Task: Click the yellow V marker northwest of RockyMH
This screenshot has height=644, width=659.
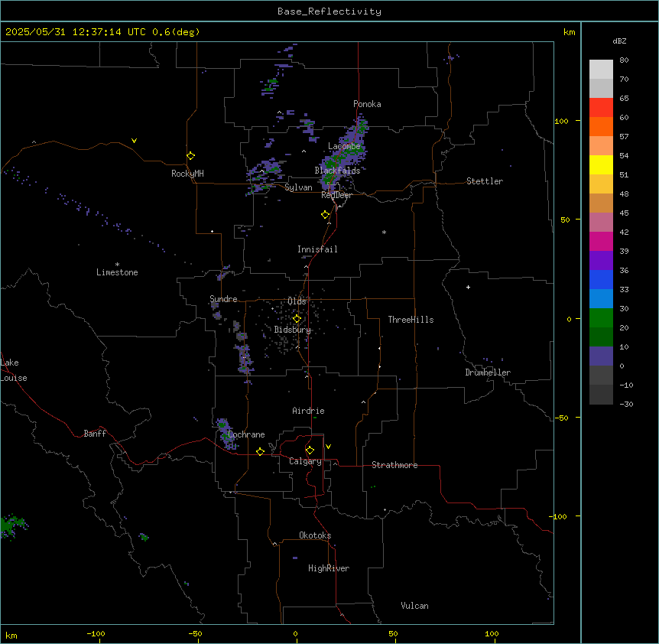Action: (134, 141)
